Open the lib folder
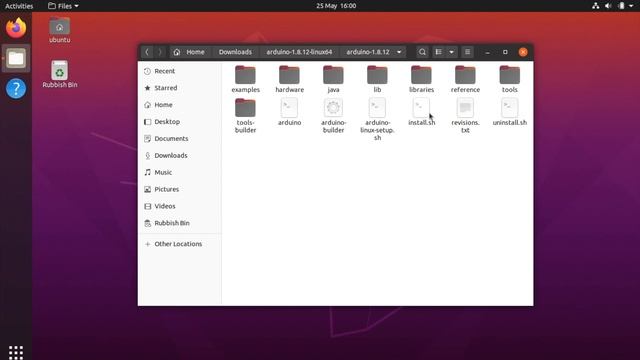 377,79
